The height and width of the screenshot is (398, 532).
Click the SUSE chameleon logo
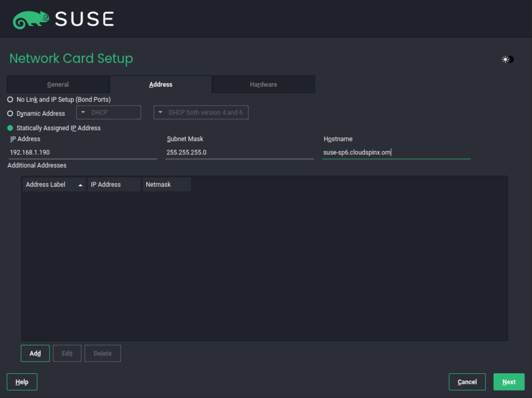[31, 19]
